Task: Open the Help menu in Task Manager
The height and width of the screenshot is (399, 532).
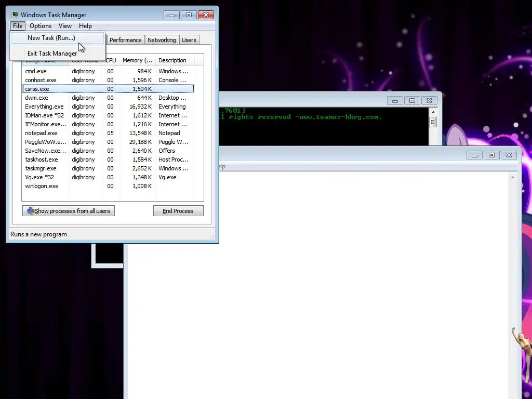Action: tap(85, 26)
